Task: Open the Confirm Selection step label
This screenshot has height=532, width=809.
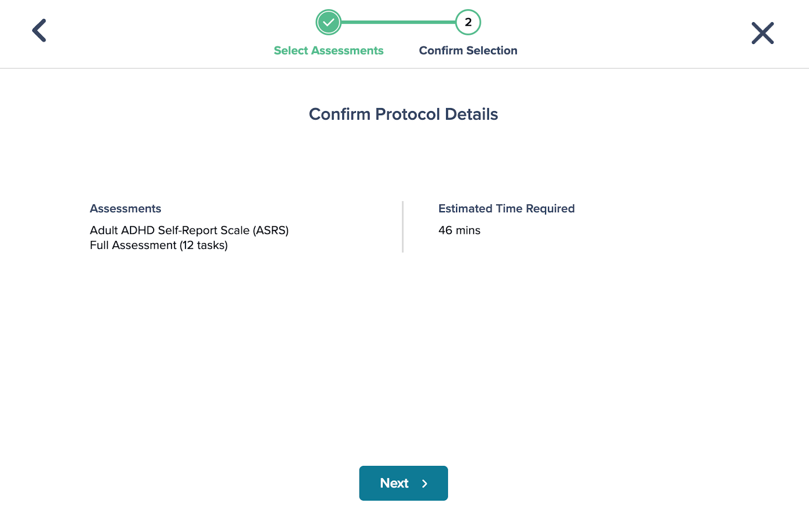Action: pos(468,51)
